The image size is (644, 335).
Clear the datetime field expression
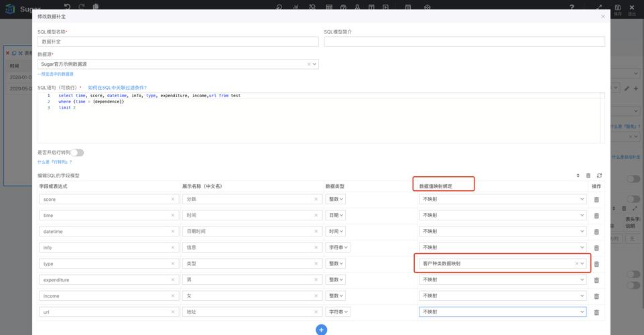pyautogui.click(x=172, y=232)
